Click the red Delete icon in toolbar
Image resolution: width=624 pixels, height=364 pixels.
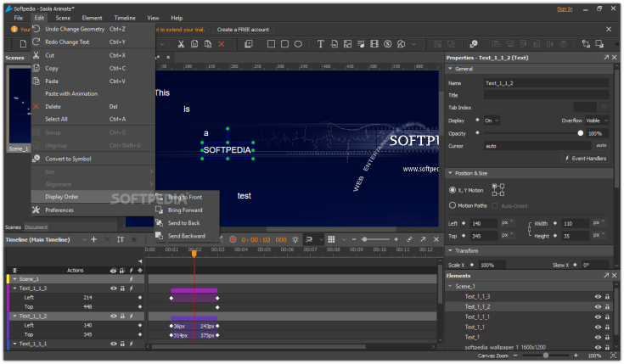pos(222,43)
